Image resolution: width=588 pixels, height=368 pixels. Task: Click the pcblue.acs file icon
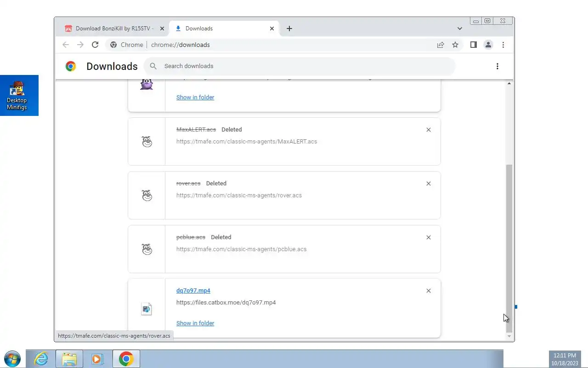[x=147, y=249]
